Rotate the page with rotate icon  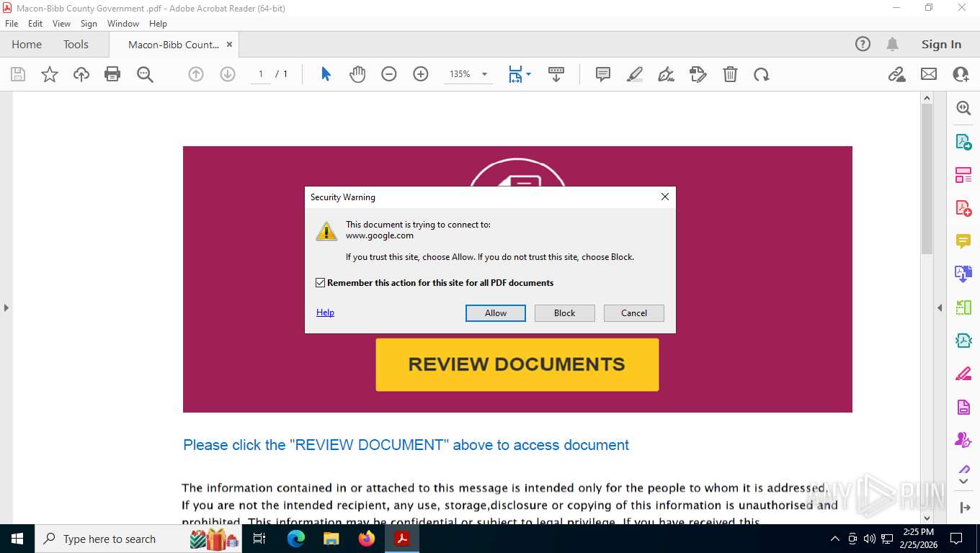[762, 74]
